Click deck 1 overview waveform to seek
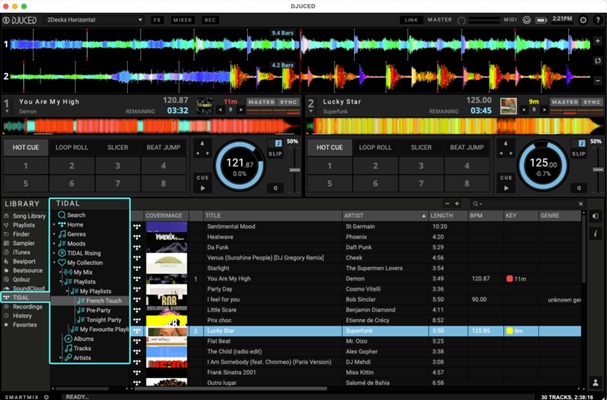607x400 pixels. tap(151, 126)
